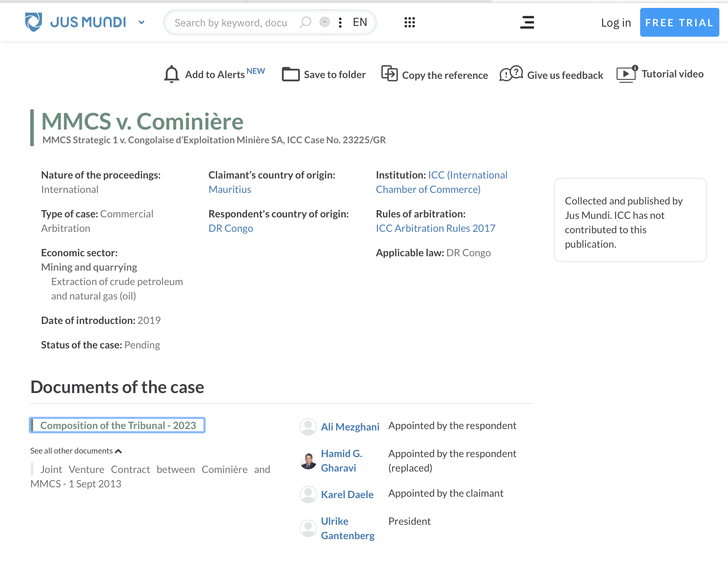Viewport: 728px width, 573px height.
Task: Click Log in
Action: pos(616,23)
